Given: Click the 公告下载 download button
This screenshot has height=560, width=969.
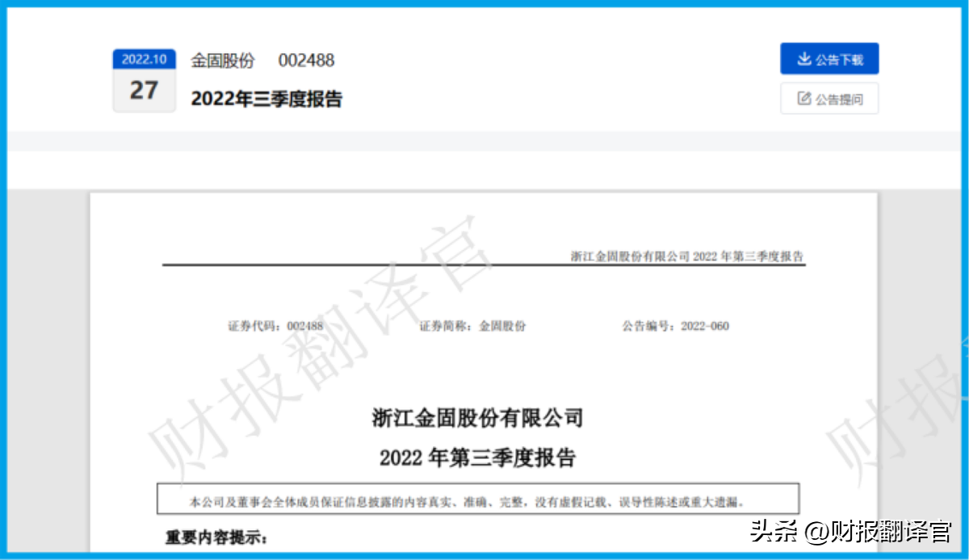Looking at the screenshot, I should coord(829,59).
